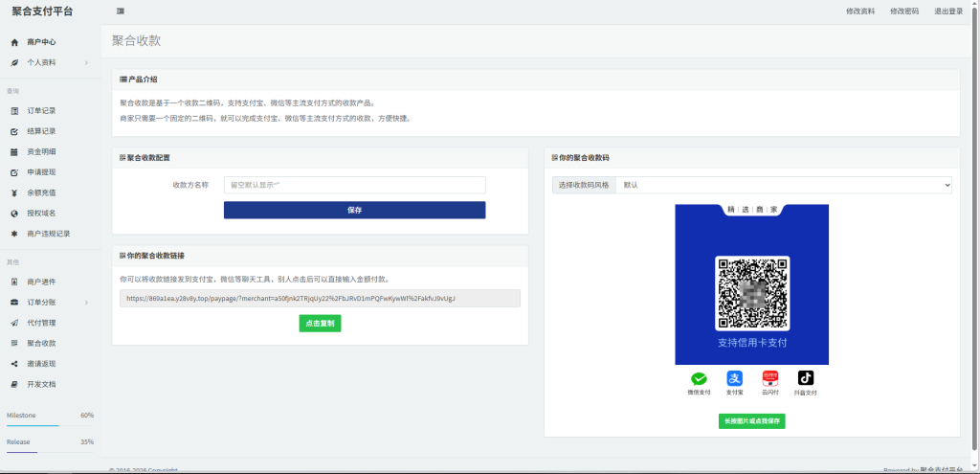The width and height of the screenshot is (980, 474).
Task: Click the book icon beside 开发文档
Action: tap(14, 384)
